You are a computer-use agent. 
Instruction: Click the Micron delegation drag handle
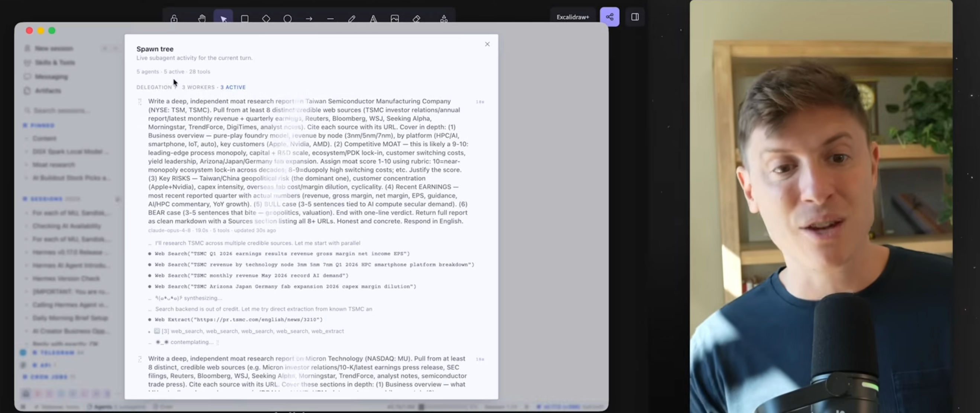coord(140,359)
